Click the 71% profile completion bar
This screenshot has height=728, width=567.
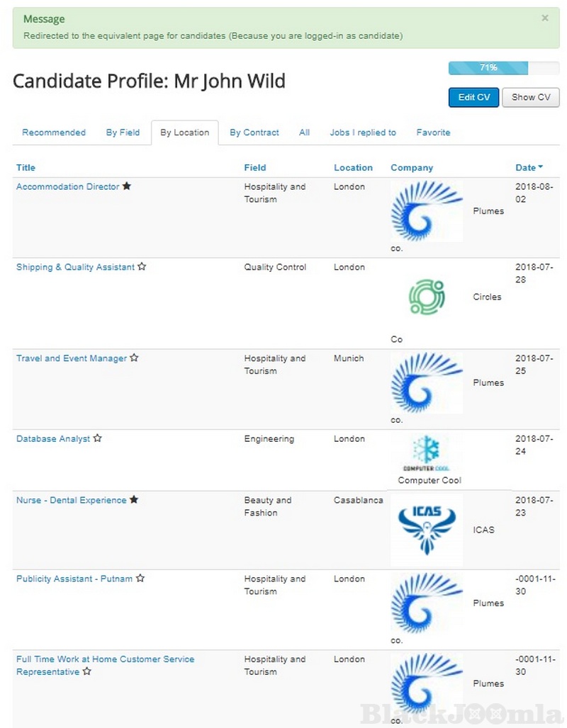pyautogui.click(x=503, y=68)
